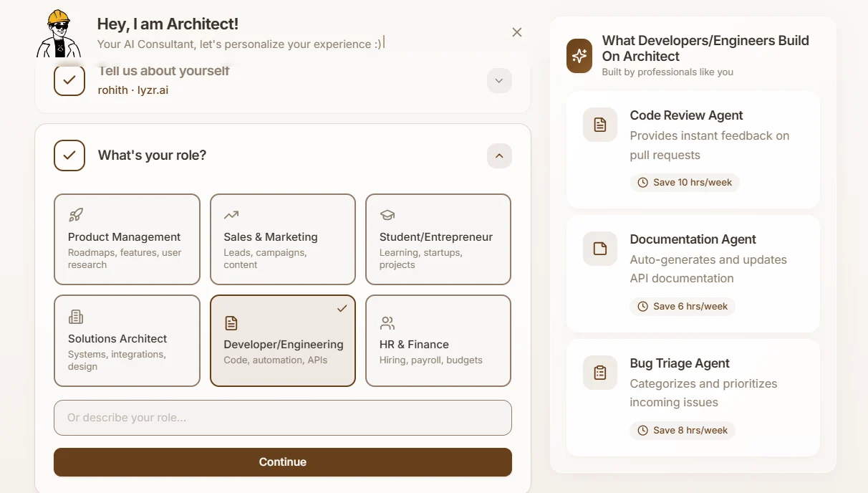Click the trending arrow icon on Sales & Marketing
868x493 pixels.
point(231,214)
